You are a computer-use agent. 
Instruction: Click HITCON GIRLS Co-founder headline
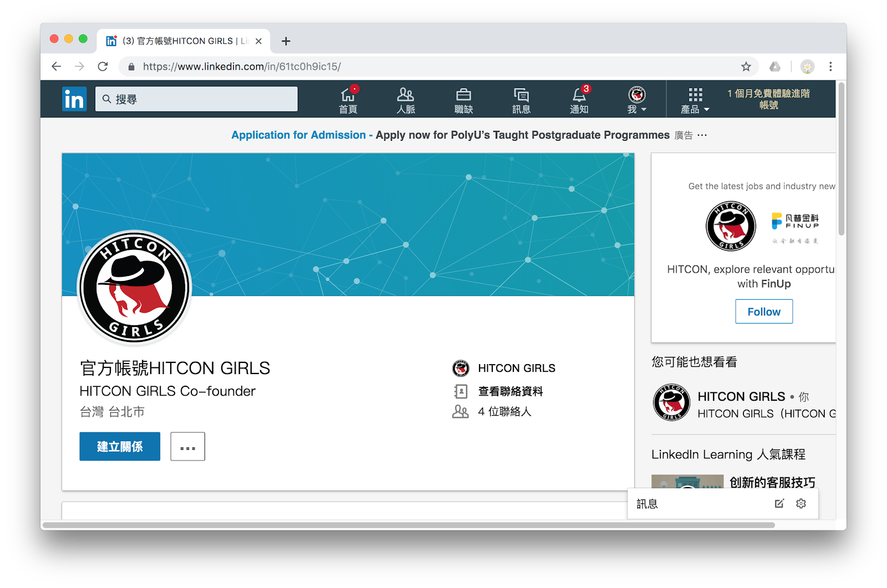point(167,391)
